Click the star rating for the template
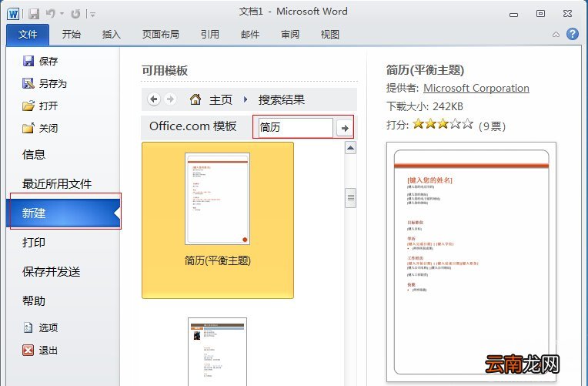 pos(443,124)
